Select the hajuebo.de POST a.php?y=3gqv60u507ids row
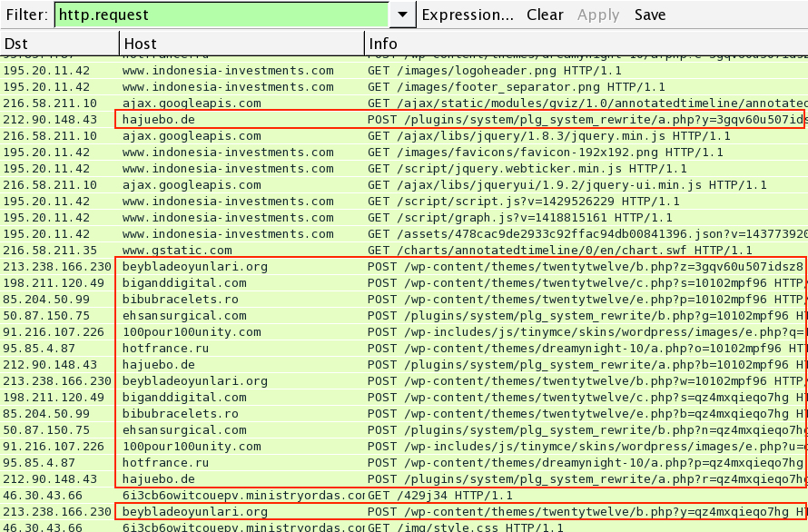The width and height of the screenshot is (808, 532). (404, 120)
